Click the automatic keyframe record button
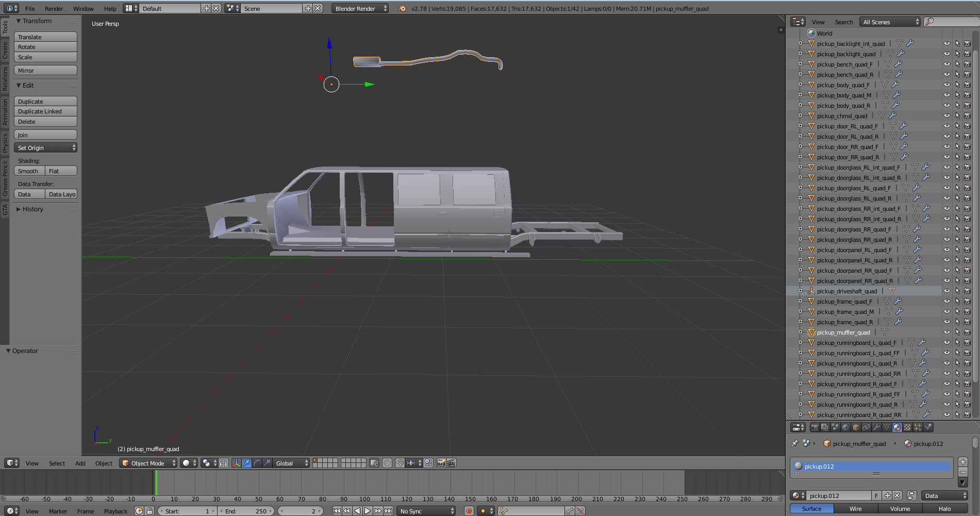The width and height of the screenshot is (980, 516). (469, 511)
